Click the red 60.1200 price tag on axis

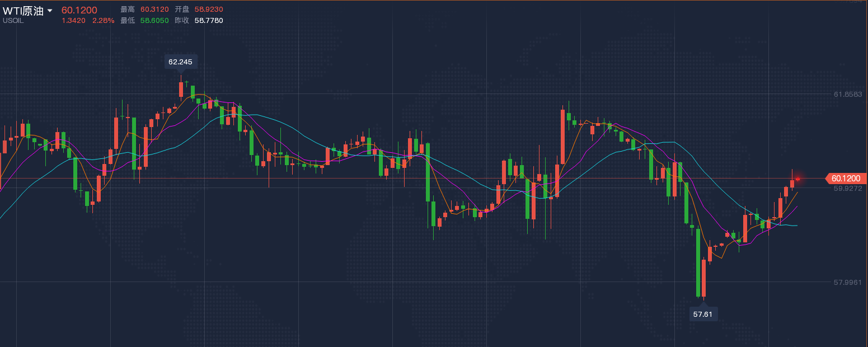click(846, 179)
